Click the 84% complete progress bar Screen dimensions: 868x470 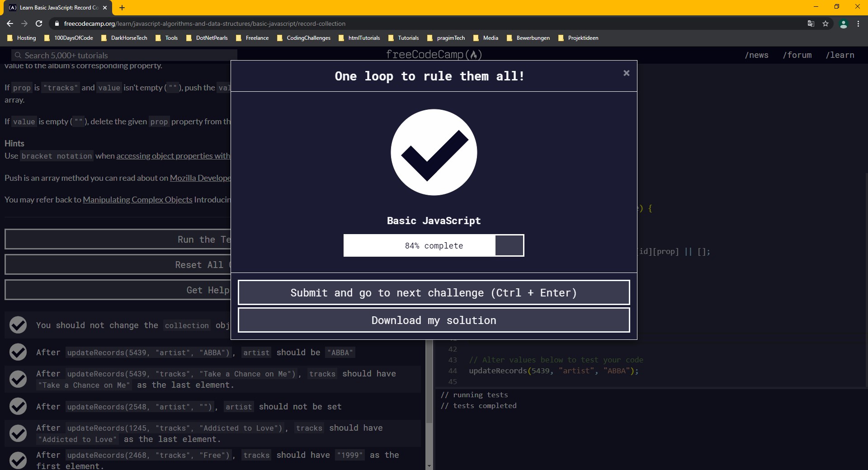(x=434, y=245)
